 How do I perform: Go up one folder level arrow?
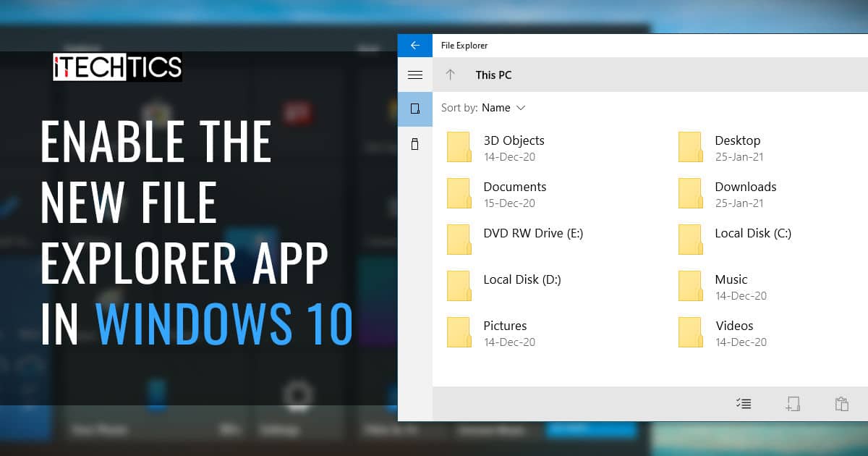point(451,75)
